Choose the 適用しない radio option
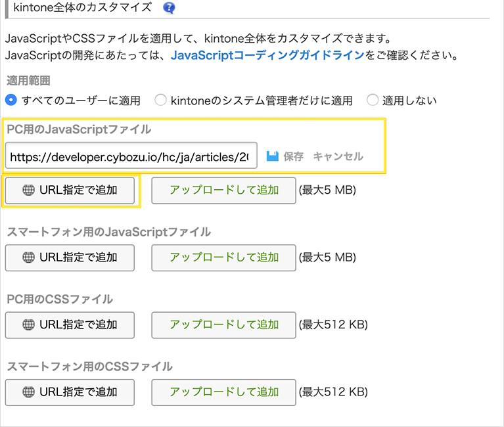 pyautogui.click(x=373, y=101)
